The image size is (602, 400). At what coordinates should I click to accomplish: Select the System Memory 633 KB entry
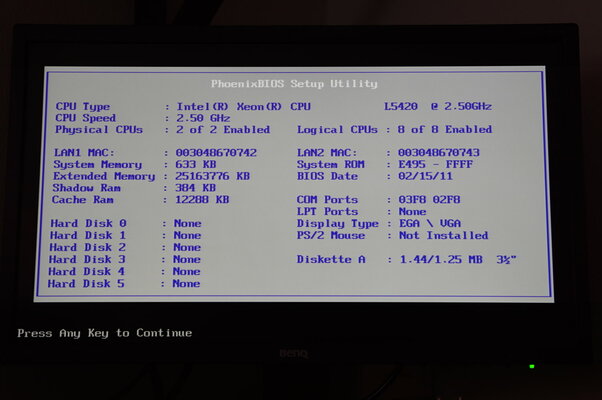coord(195,165)
